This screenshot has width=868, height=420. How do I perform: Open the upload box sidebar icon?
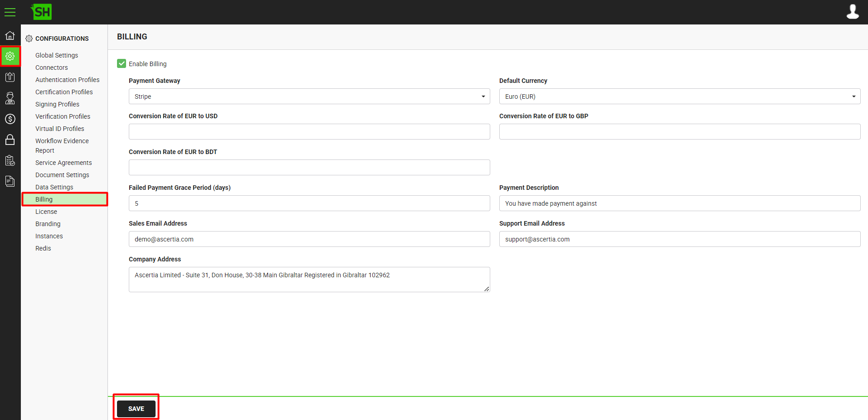[10, 77]
